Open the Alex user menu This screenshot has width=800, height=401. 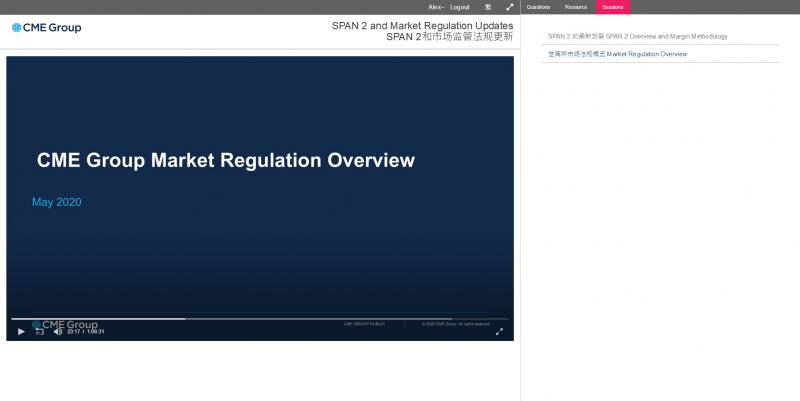click(436, 7)
